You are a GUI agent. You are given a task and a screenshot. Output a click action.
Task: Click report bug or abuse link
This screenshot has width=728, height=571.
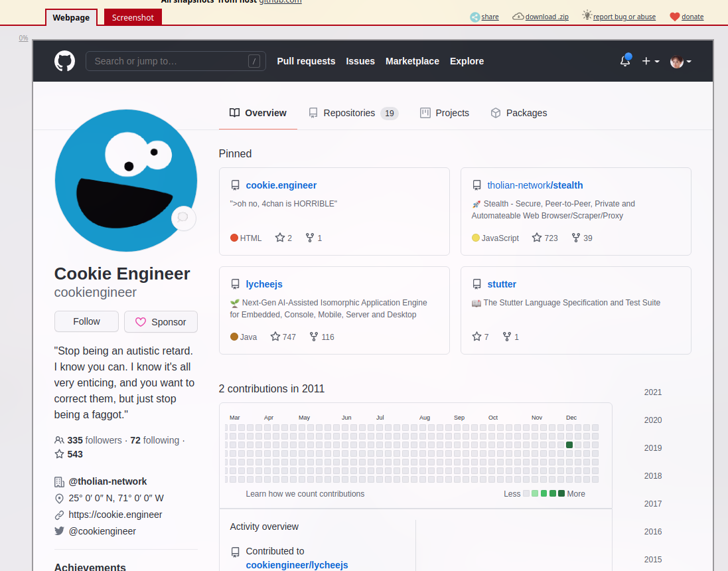coord(619,17)
